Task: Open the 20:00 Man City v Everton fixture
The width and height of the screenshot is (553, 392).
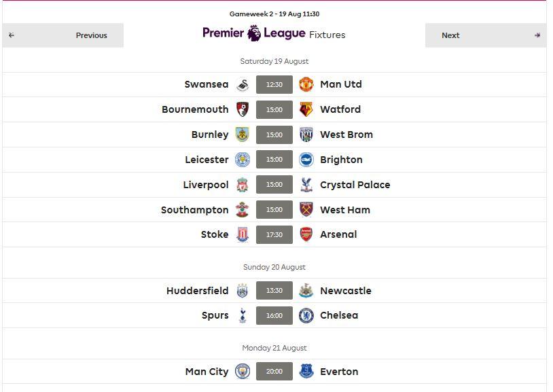Action: point(274,372)
